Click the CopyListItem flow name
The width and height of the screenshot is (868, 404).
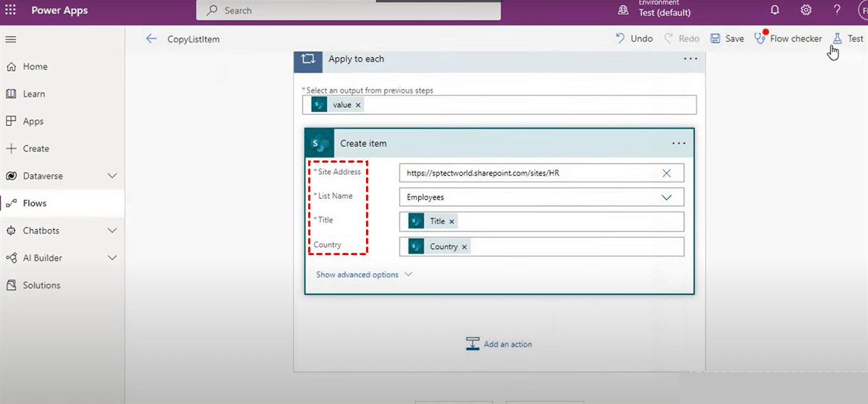click(x=193, y=39)
